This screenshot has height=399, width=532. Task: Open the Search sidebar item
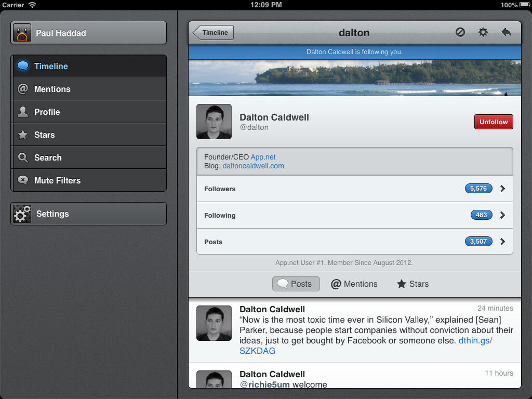88,157
